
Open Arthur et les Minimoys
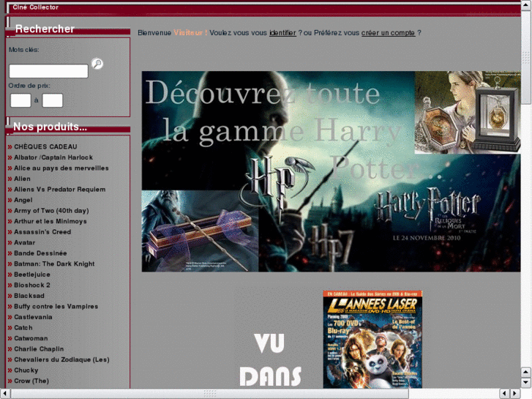pos(50,221)
